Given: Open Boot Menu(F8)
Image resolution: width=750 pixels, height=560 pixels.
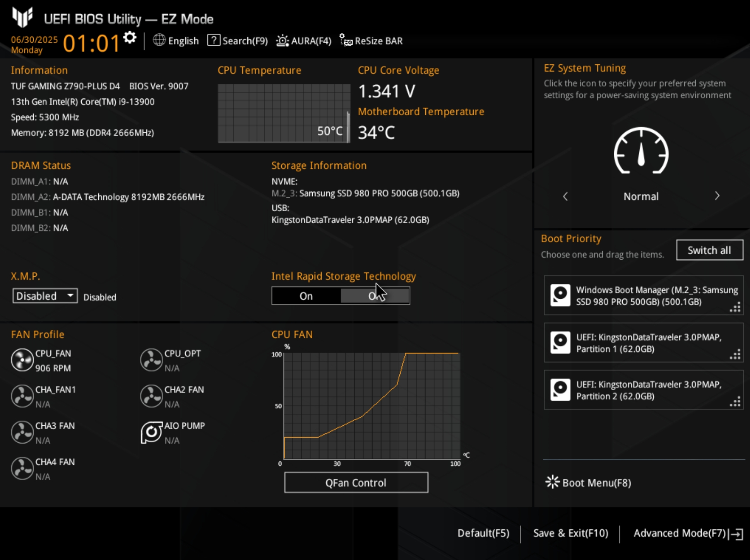Looking at the screenshot, I should (589, 483).
